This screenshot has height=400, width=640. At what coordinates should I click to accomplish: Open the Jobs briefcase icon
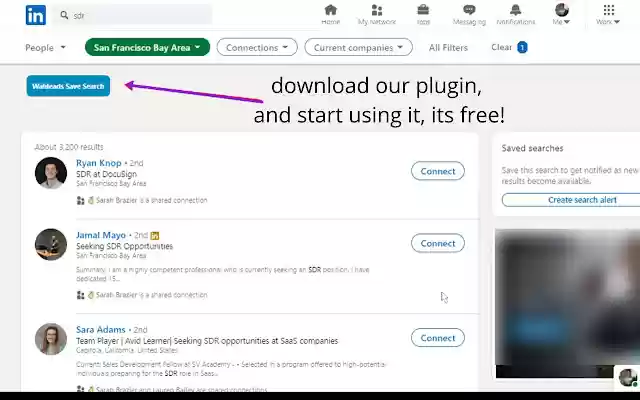coord(423,15)
